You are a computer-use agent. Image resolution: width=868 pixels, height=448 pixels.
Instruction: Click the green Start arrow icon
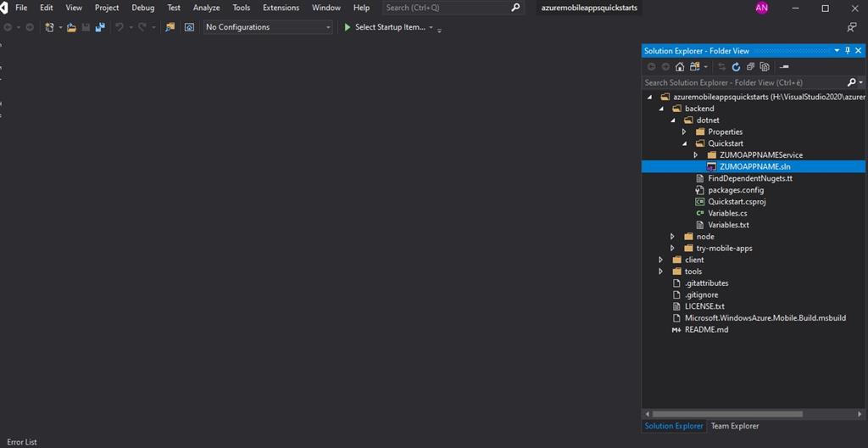pos(348,27)
